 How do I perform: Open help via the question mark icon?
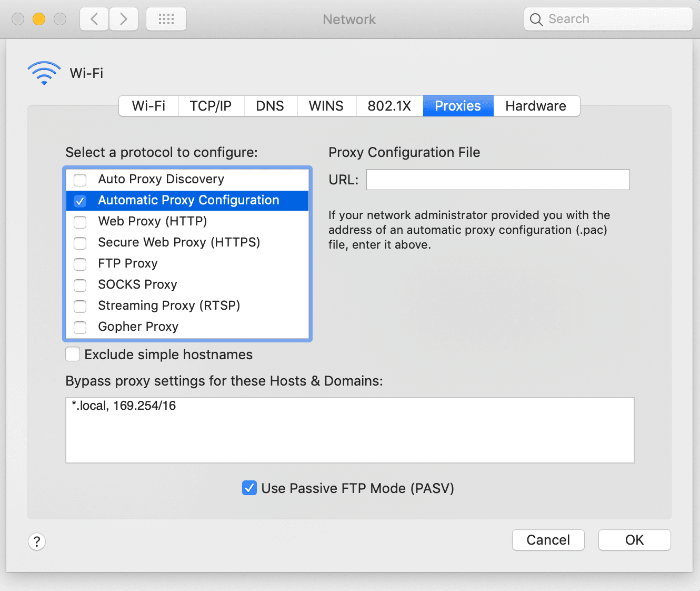point(36,541)
